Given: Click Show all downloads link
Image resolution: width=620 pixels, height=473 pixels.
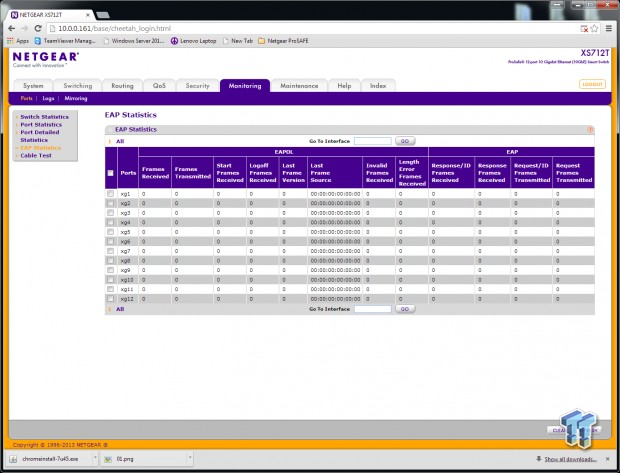Looking at the screenshot, I should click(570, 459).
